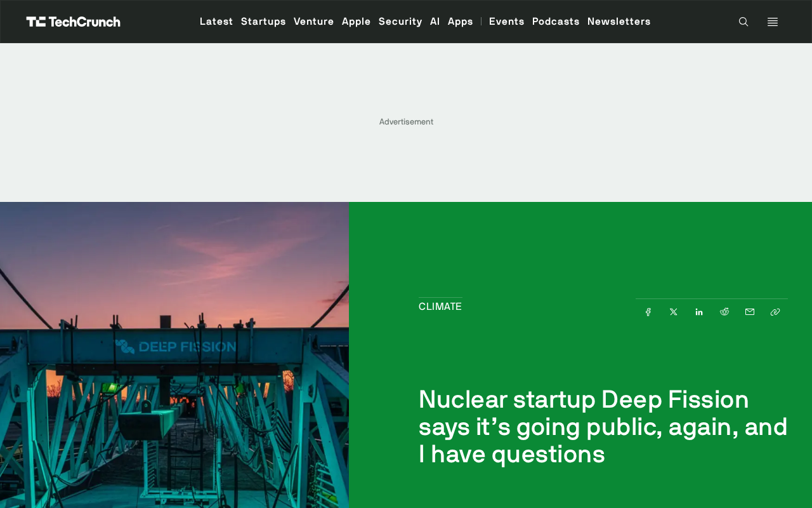Image resolution: width=812 pixels, height=508 pixels.
Task: Open the Podcasts nav item
Action: (556, 22)
